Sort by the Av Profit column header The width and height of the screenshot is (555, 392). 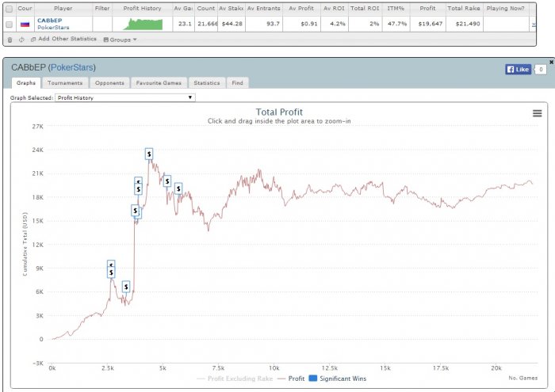(x=301, y=8)
